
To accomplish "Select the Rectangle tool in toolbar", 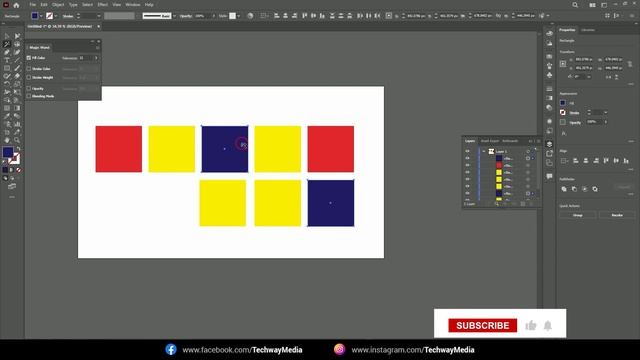I will (x=7, y=68).
